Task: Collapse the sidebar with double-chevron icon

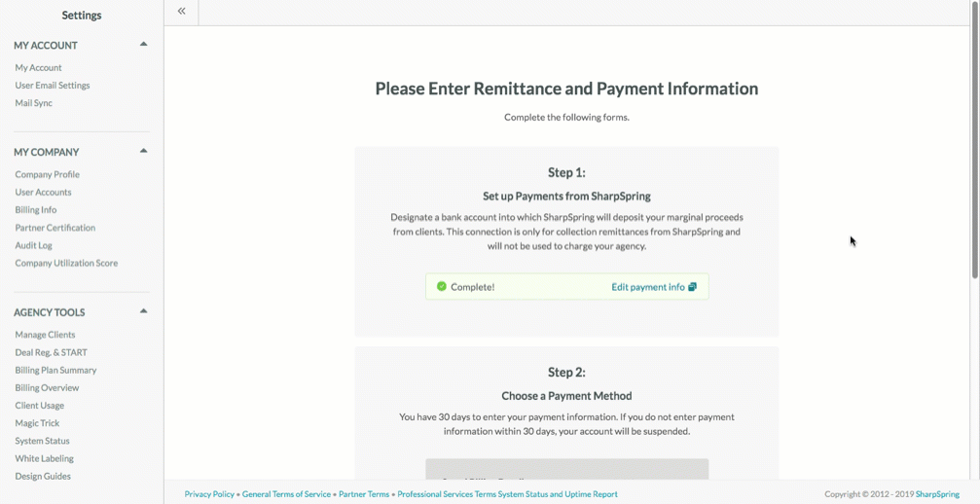Action: point(181,11)
